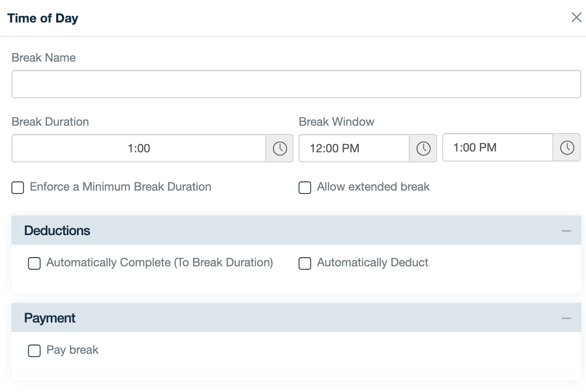Open the Break Duration clock picker
This screenshot has height=392, width=586.
pos(280,149)
